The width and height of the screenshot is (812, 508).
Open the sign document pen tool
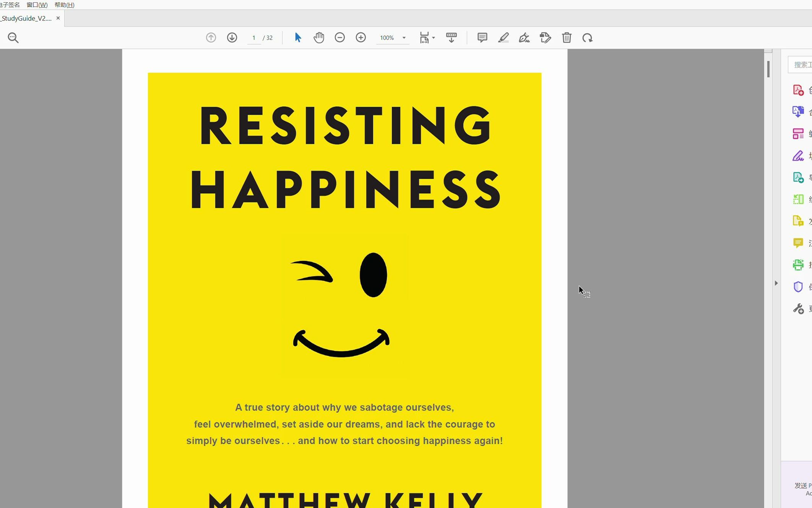(x=524, y=37)
